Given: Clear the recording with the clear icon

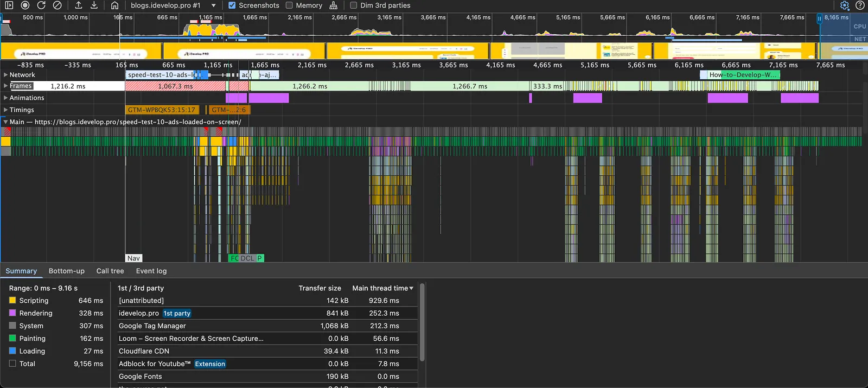Looking at the screenshot, I should point(57,5).
